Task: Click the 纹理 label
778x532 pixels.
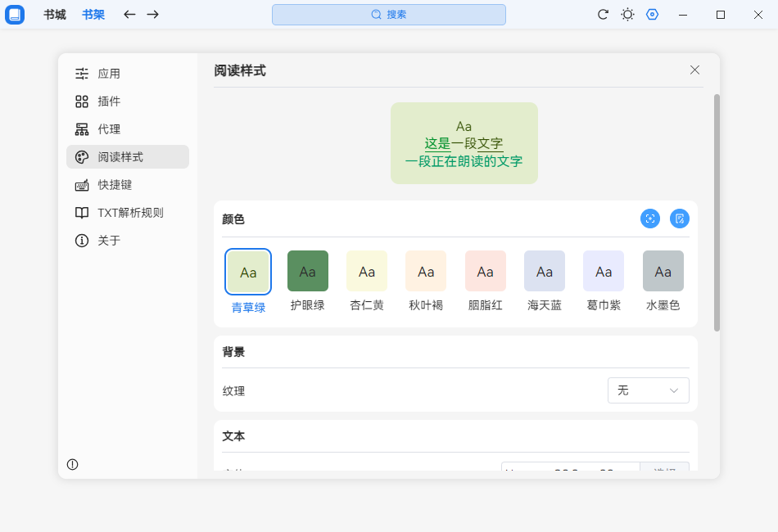Action: click(233, 390)
